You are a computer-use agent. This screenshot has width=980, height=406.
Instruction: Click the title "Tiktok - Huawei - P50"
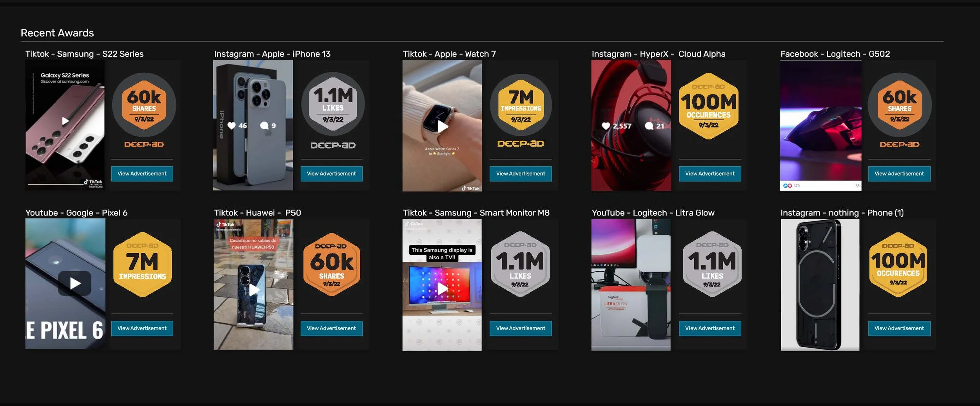(x=258, y=213)
